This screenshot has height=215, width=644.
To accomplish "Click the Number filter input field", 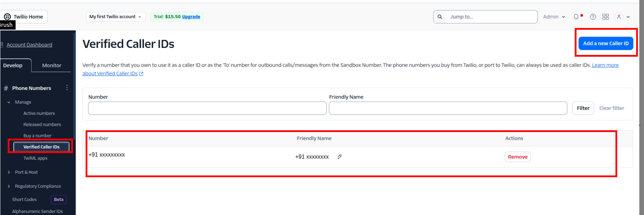I will pyautogui.click(x=207, y=108).
